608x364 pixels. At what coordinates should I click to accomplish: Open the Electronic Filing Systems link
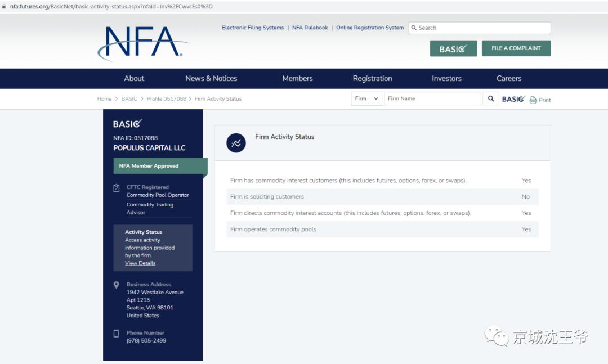(253, 28)
